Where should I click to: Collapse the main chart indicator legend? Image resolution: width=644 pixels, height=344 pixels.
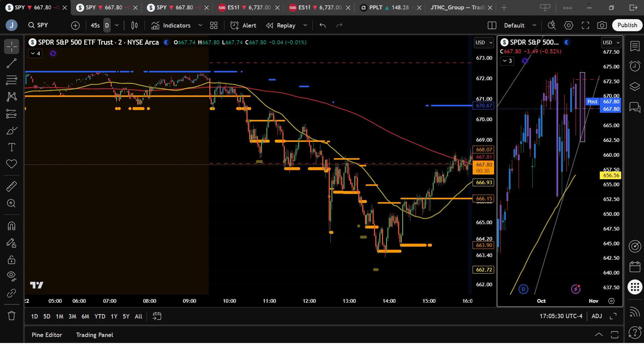tap(35, 53)
